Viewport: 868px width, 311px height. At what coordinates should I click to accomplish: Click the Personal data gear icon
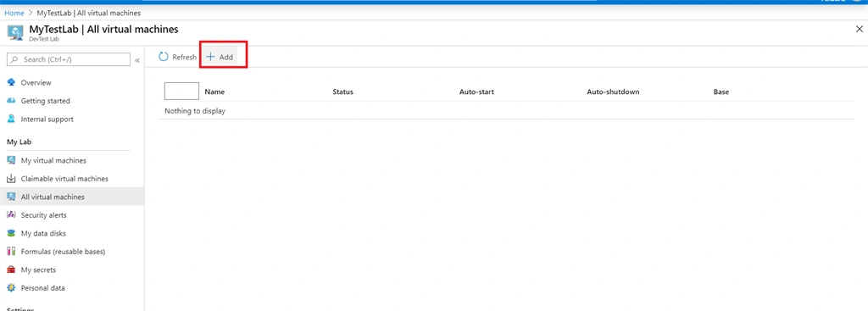[x=11, y=288]
